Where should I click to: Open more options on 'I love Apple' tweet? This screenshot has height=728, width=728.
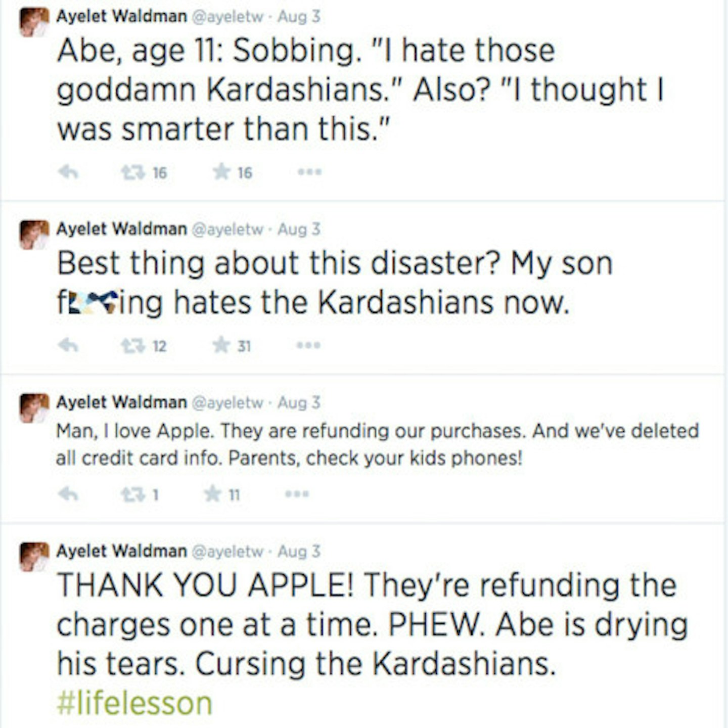[297, 494]
